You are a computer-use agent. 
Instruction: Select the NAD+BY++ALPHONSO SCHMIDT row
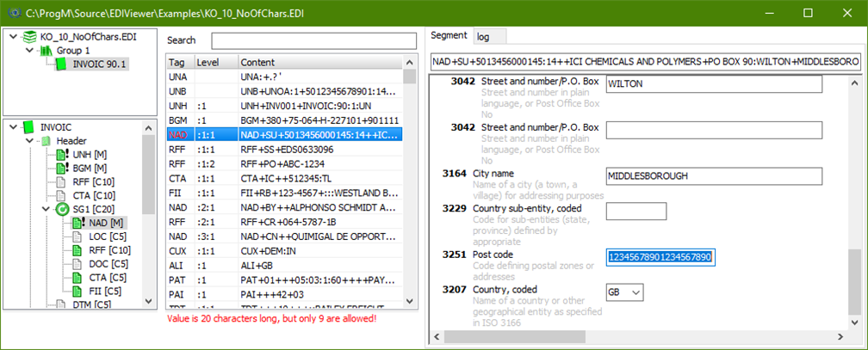[x=285, y=207]
